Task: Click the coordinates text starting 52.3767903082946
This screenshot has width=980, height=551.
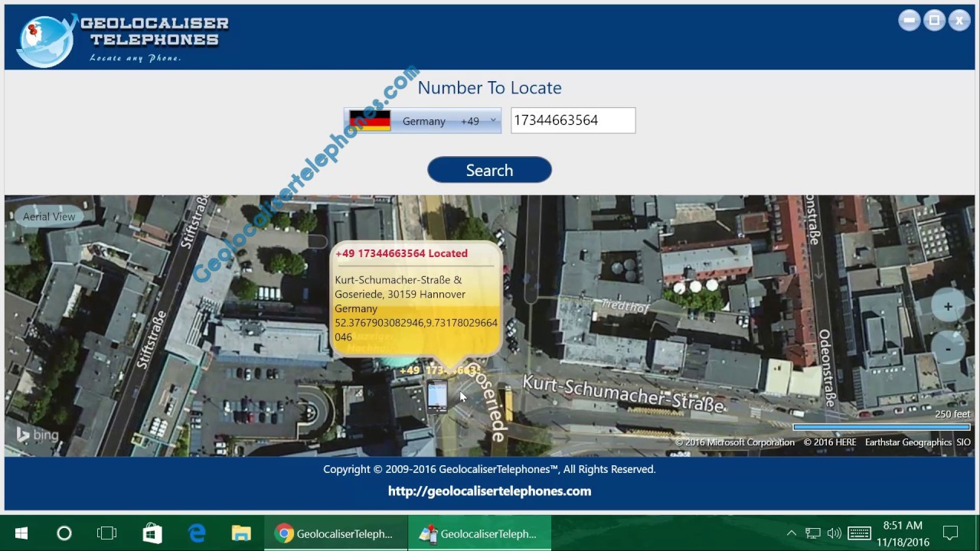Action: click(416, 330)
